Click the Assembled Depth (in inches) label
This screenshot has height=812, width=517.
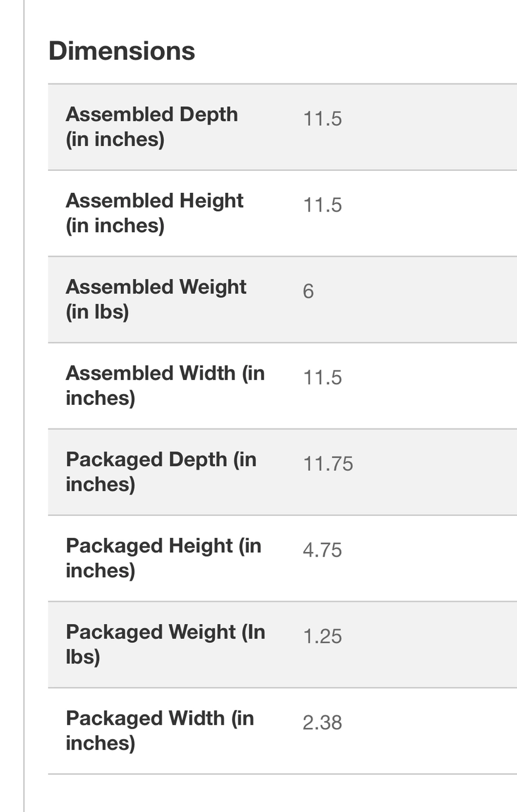click(152, 127)
